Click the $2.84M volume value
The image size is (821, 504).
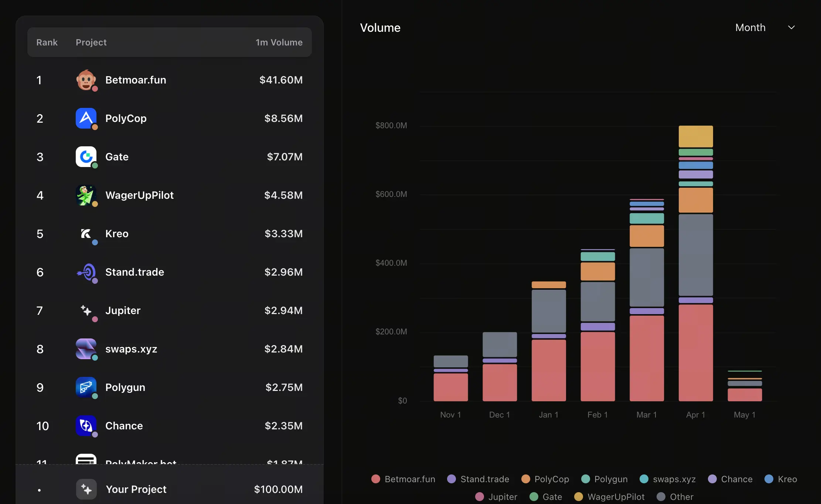tap(283, 349)
